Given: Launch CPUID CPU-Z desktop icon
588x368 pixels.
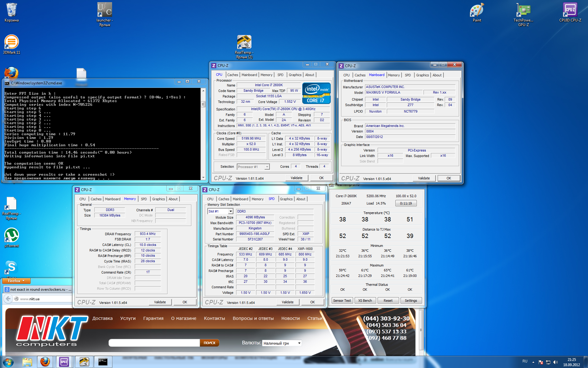Looking at the screenshot, I should click(570, 12).
